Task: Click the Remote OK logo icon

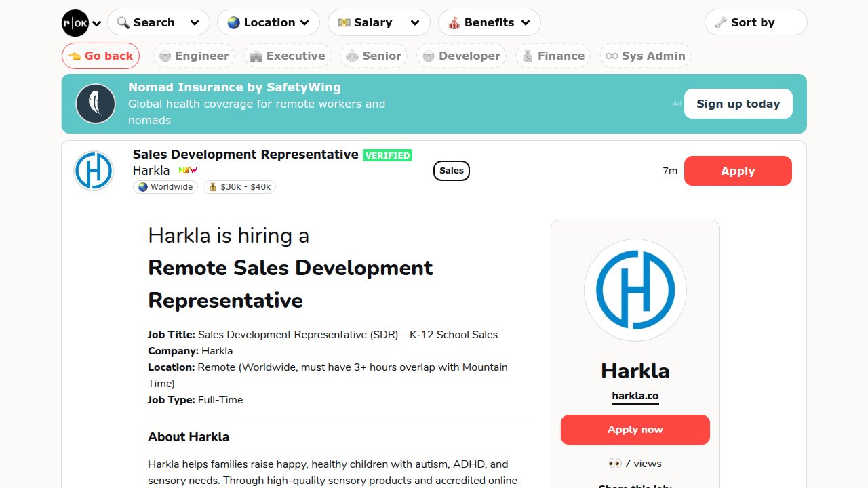Action: click(75, 23)
